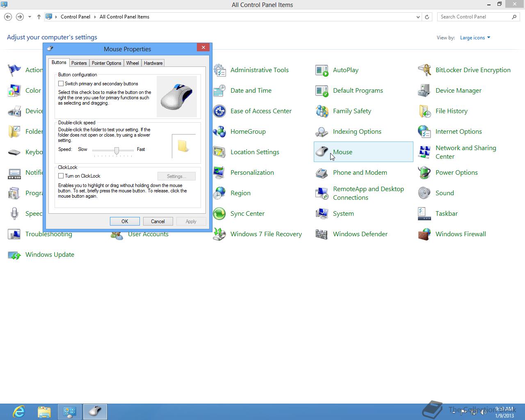Open the Wheel tab

[x=132, y=63]
